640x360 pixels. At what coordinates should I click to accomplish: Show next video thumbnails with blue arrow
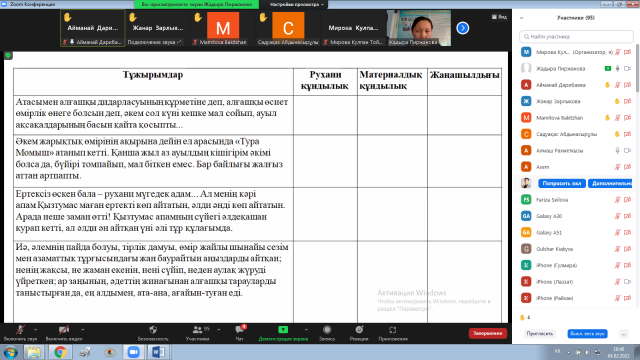(462, 28)
